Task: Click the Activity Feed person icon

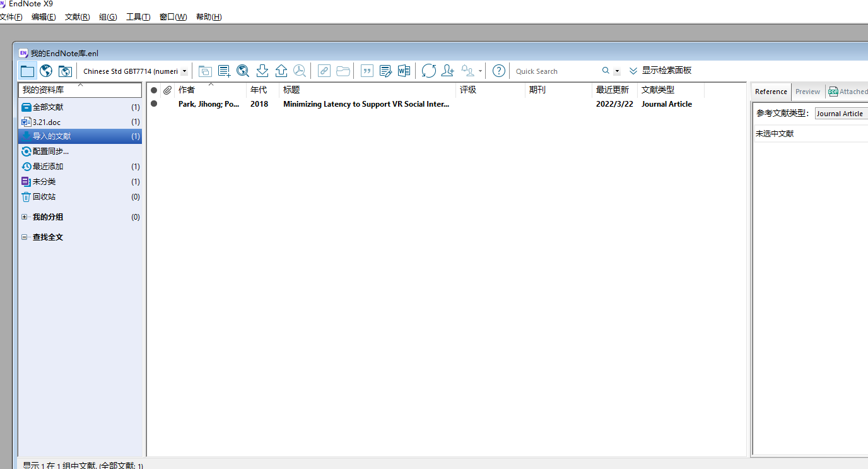Action: (x=468, y=71)
